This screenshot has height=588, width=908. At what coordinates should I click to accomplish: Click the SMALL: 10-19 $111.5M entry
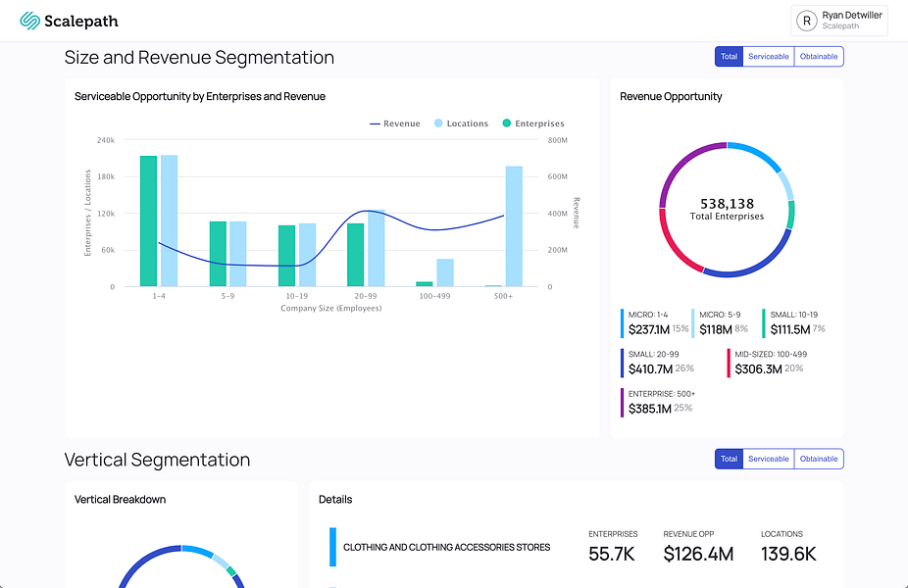tap(794, 323)
